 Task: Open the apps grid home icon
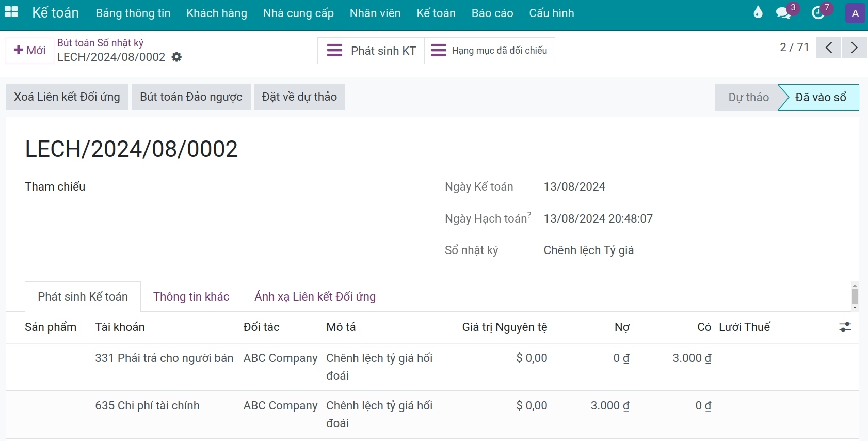coord(11,12)
